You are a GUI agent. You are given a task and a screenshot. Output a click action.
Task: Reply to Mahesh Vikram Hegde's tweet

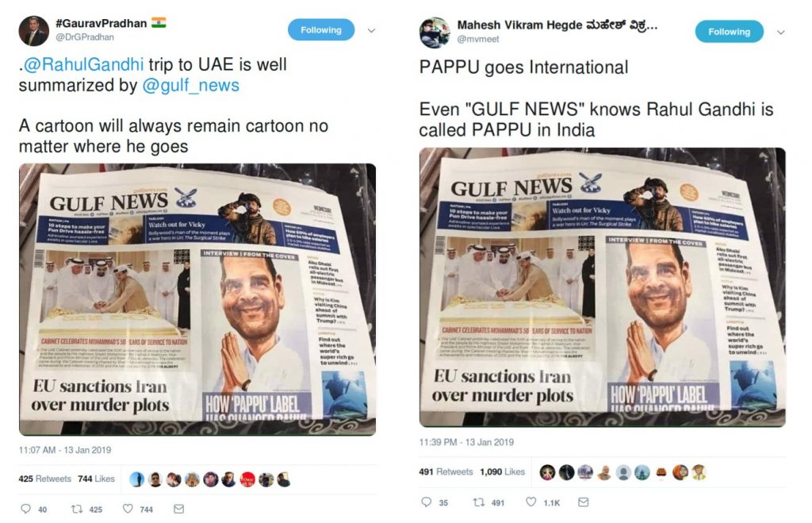[x=426, y=502]
